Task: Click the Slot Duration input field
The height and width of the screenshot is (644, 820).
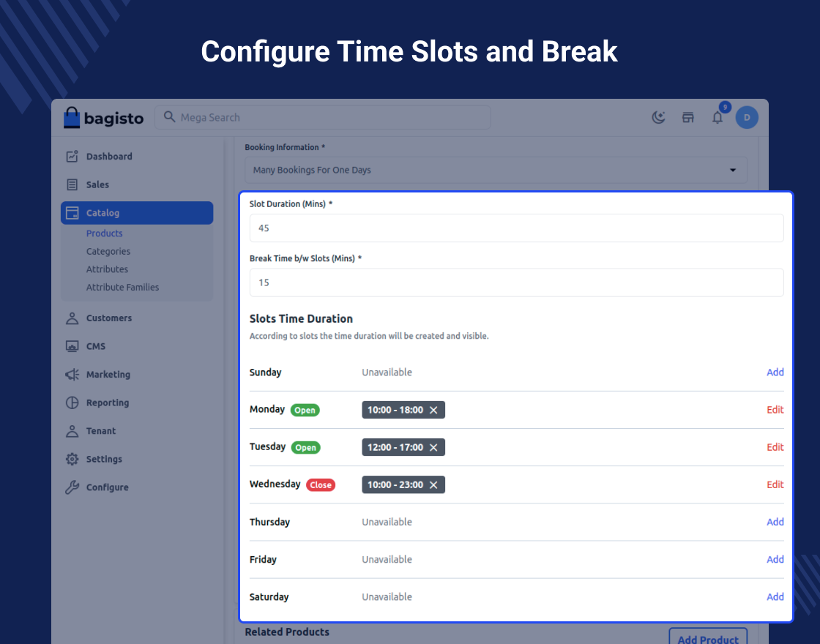Action: point(517,228)
